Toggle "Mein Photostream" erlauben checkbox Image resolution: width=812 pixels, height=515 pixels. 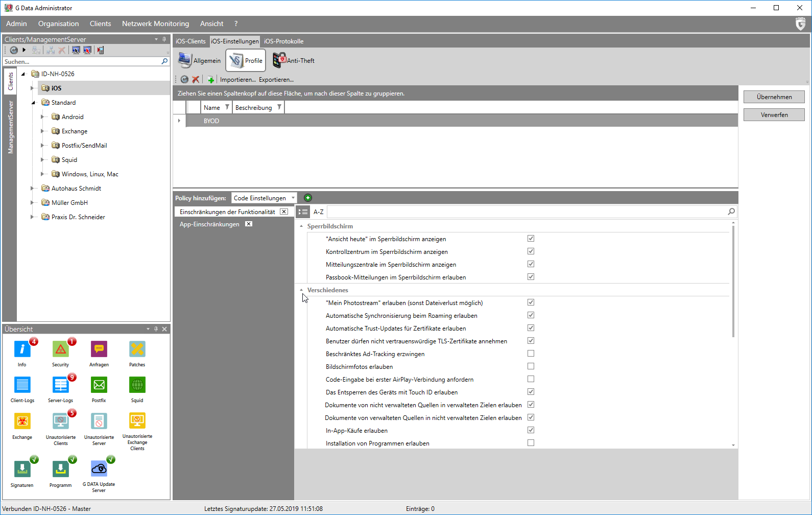tap(531, 302)
